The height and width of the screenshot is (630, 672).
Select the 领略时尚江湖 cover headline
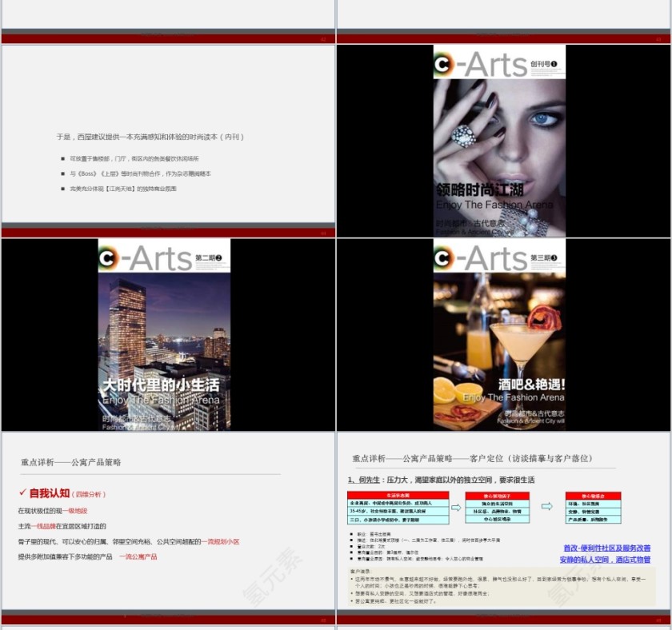[480, 189]
